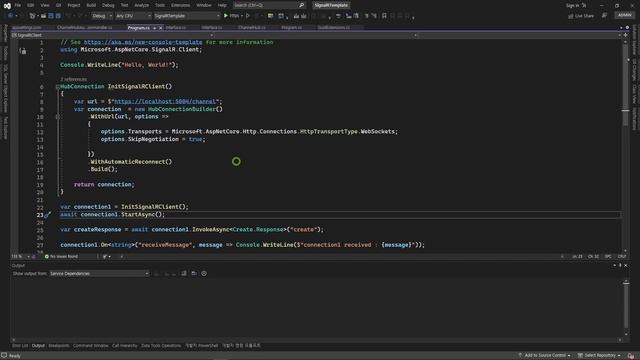Open the Debug menu
Image resolution: width=640 pixels, height=360 pixels.
pyautogui.click(x=108, y=5)
